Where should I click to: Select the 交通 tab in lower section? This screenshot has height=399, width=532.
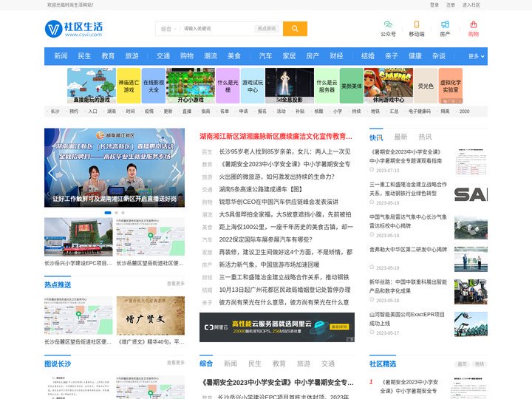click(328, 364)
